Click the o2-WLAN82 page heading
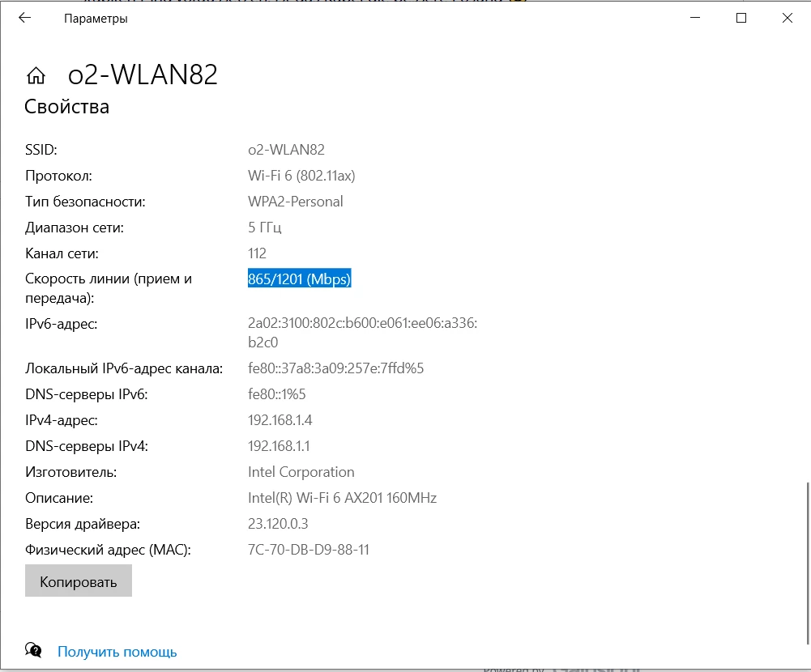 (143, 74)
